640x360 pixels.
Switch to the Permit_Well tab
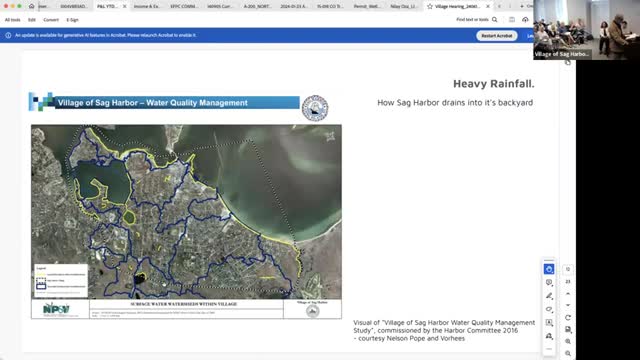(367, 6)
